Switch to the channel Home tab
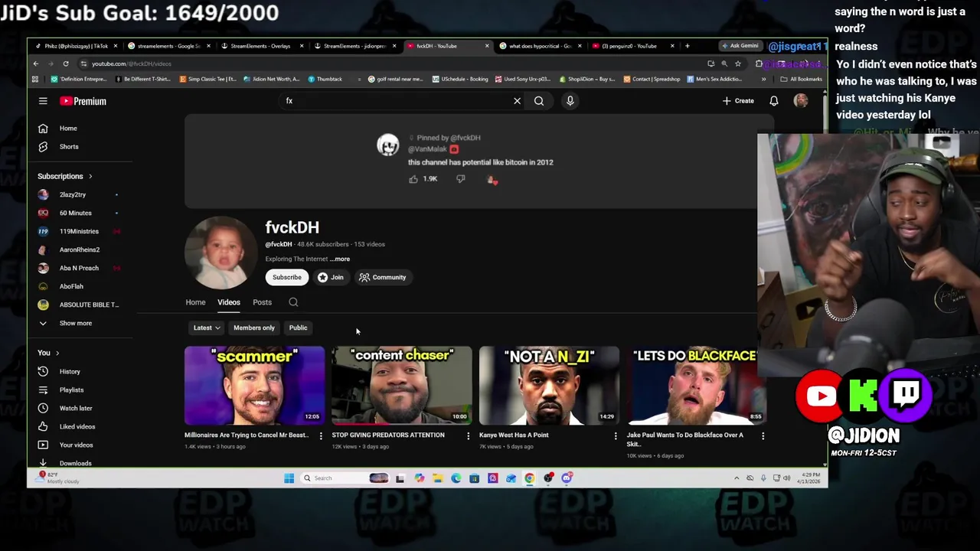The image size is (980, 551). [195, 302]
